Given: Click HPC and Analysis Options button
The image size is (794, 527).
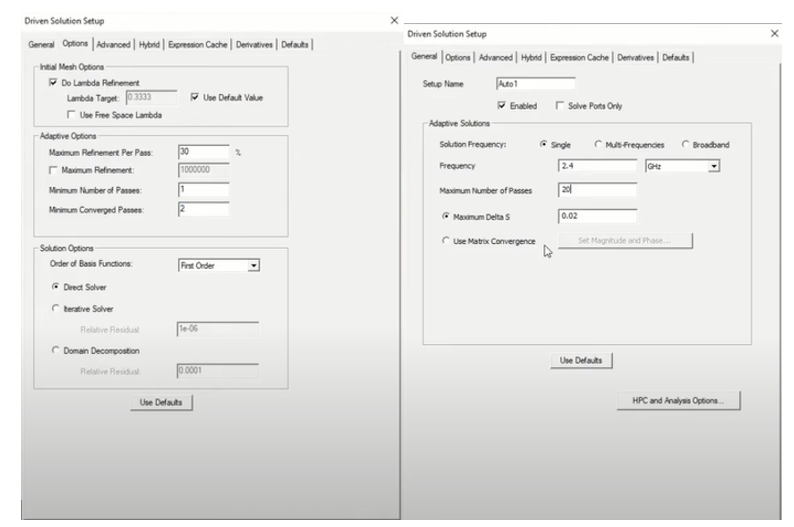Looking at the screenshot, I should click(679, 400).
